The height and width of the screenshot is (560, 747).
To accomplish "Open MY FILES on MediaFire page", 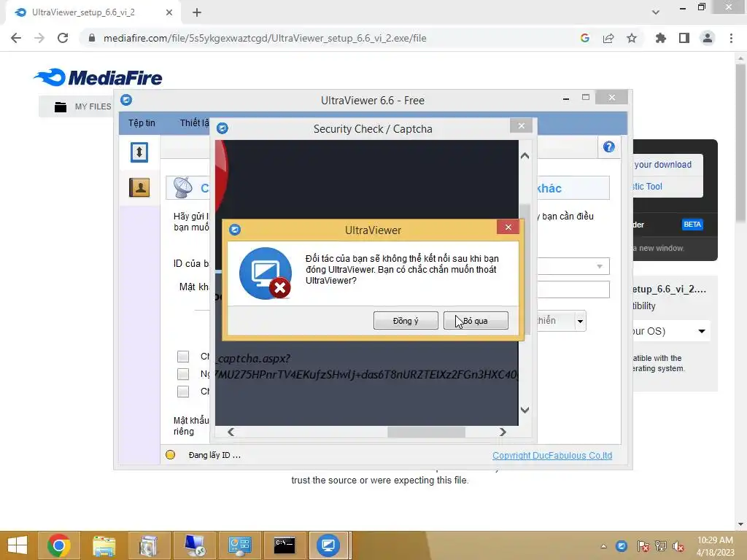I will pyautogui.click(x=82, y=106).
